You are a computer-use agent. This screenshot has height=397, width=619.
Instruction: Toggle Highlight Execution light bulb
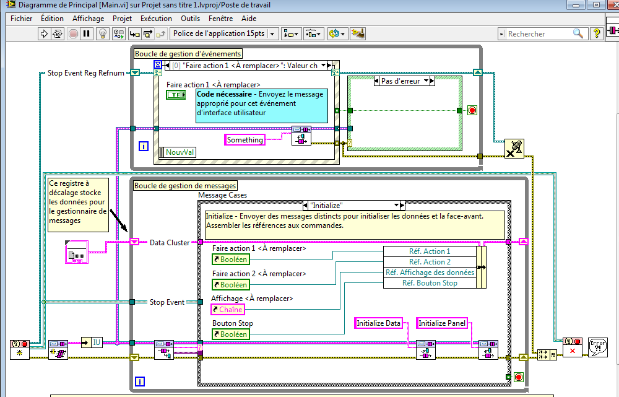pyautogui.click(x=103, y=34)
